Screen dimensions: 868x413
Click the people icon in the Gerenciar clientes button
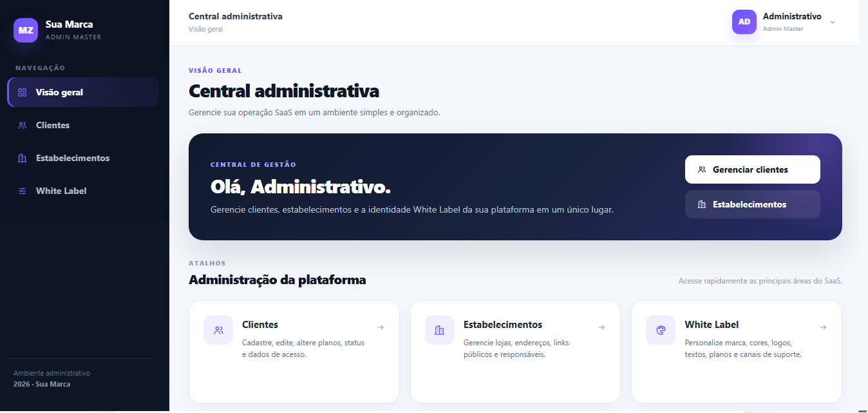click(x=702, y=169)
